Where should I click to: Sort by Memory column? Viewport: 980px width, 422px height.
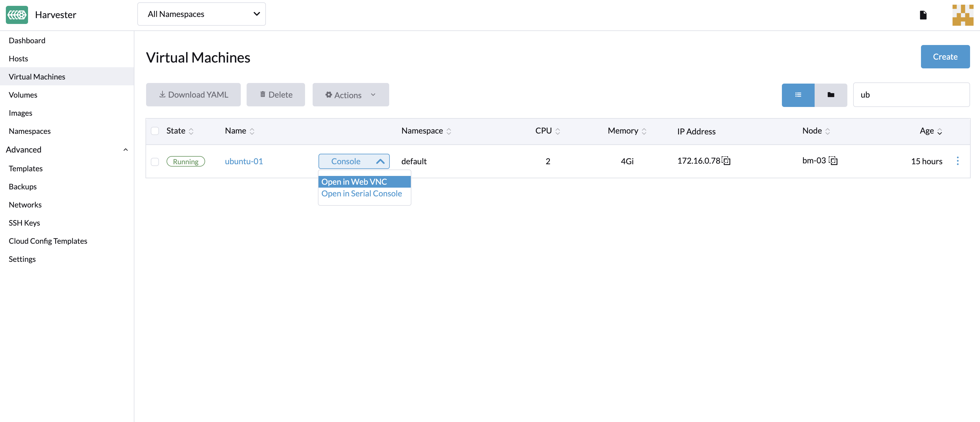(627, 131)
